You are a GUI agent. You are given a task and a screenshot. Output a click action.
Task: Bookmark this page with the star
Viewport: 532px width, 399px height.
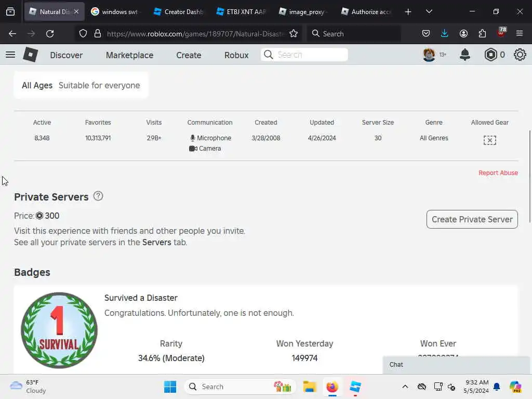(x=294, y=34)
